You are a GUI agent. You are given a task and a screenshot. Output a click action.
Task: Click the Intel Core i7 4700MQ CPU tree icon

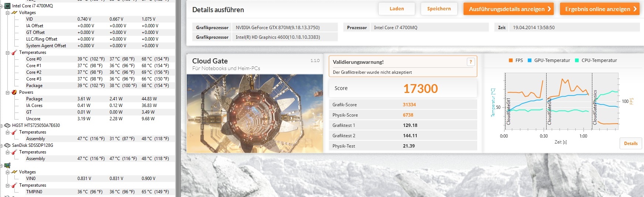[x=7, y=6]
